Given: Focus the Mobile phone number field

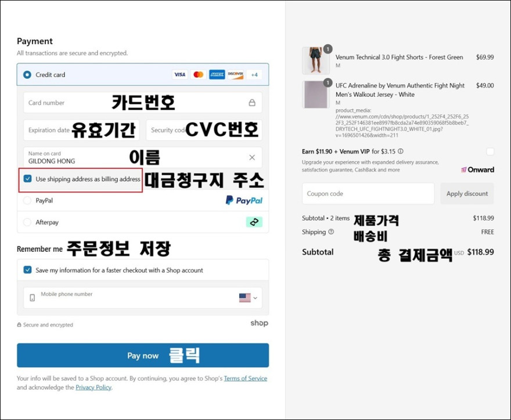Looking at the screenshot, I should pyautogui.click(x=142, y=298).
